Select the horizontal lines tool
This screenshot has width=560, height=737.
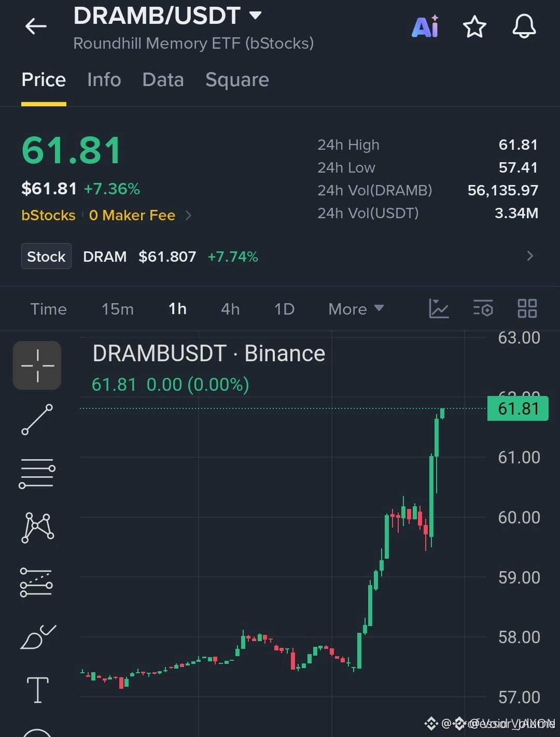point(37,473)
